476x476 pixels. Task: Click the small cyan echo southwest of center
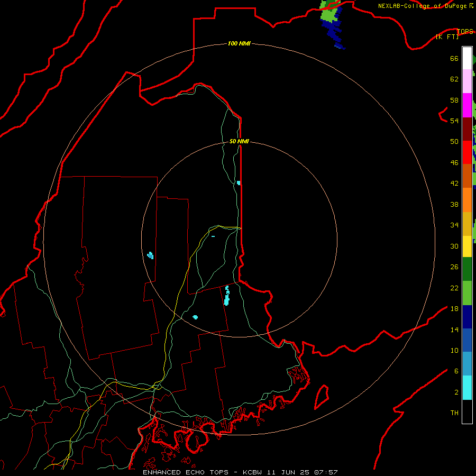195,317
